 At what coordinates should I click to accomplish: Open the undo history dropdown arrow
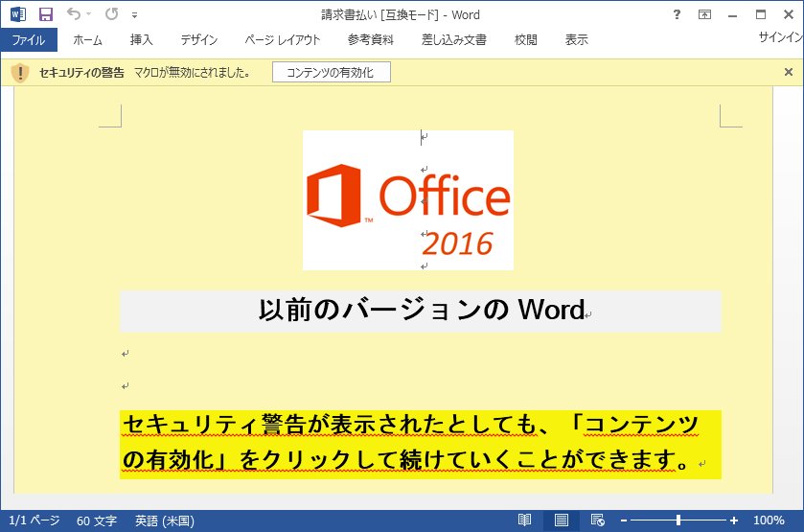(x=89, y=14)
